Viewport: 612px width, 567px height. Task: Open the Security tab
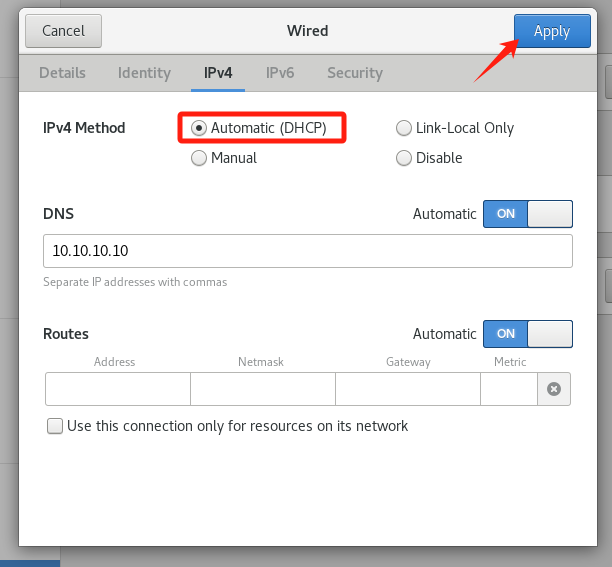point(354,73)
